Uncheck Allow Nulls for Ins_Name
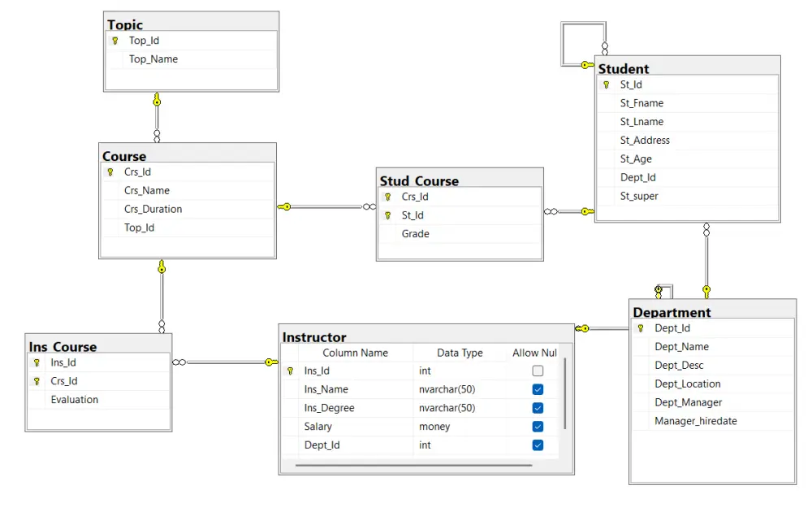Viewport: 812px width, 516px height. pyautogui.click(x=538, y=389)
